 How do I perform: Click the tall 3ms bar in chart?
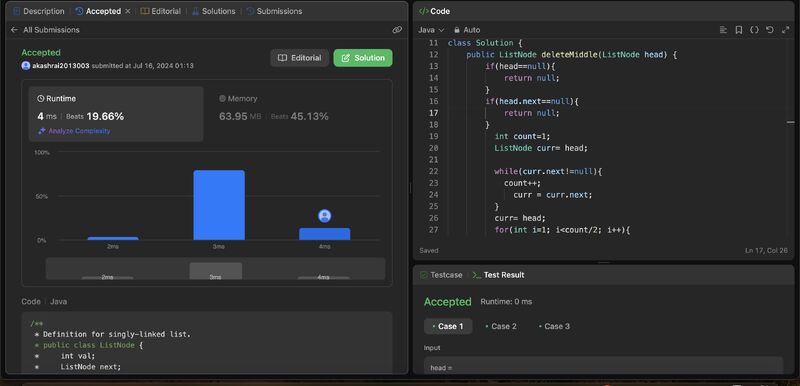pyautogui.click(x=219, y=205)
